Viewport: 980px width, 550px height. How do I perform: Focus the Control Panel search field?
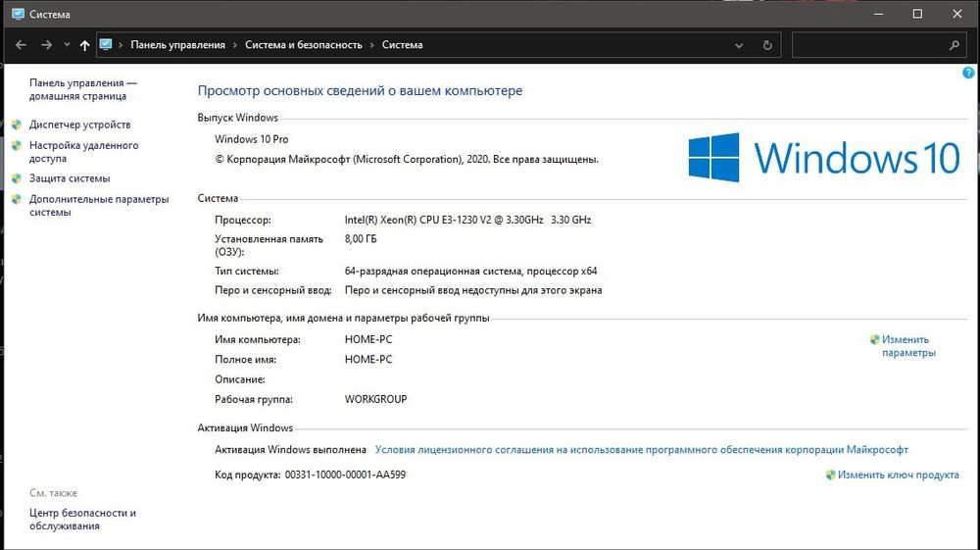click(x=867, y=45)
